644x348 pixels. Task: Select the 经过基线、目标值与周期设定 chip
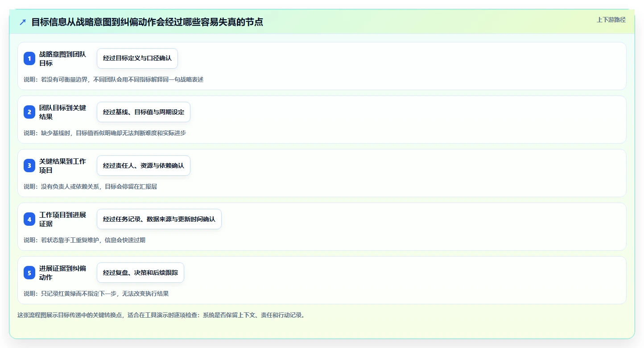[x=144, y=112]
